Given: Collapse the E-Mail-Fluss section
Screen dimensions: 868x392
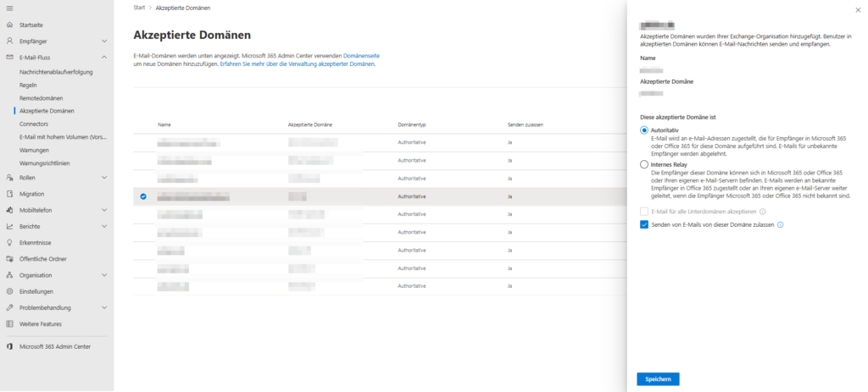Looking at the screenshot, I should click(x=103, y=57).
